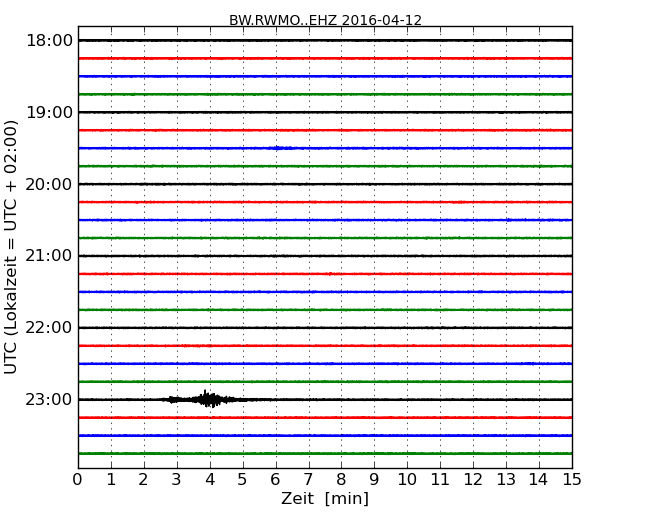The height and width of the screenshot is (520, 650).
Task: Click the x-axis tick label 4
Action: (x=210, y=480)
